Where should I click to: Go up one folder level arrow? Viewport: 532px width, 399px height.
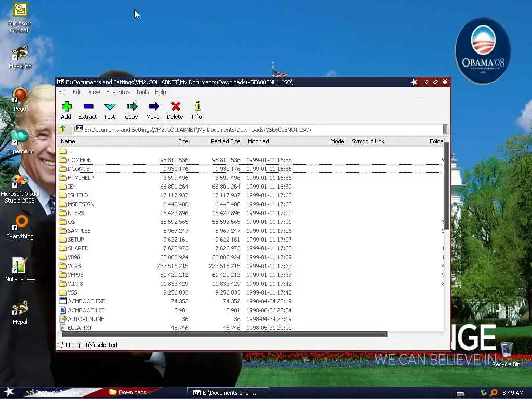click(x=62, y=129)
